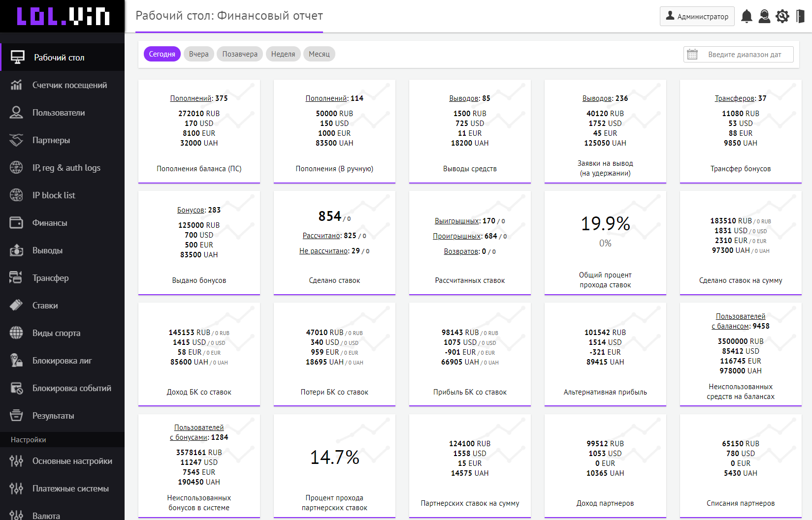Click the calendar icon in date field
Image resolution: width=812 pixels, height=520 pixels.
coord(692,55)
